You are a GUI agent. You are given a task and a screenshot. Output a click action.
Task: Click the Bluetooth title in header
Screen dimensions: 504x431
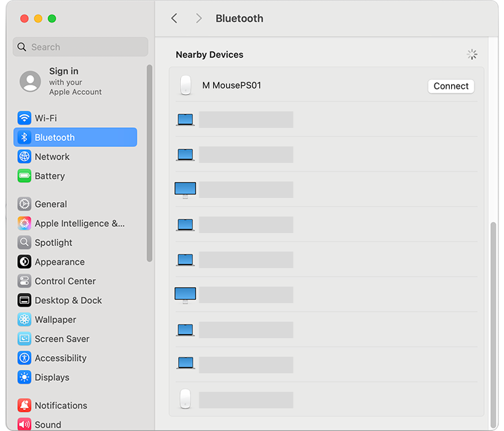tap(239, 19)
